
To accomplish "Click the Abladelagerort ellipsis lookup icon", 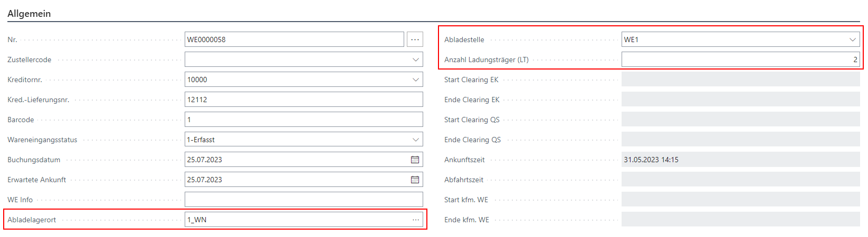I will click(416, 220).
